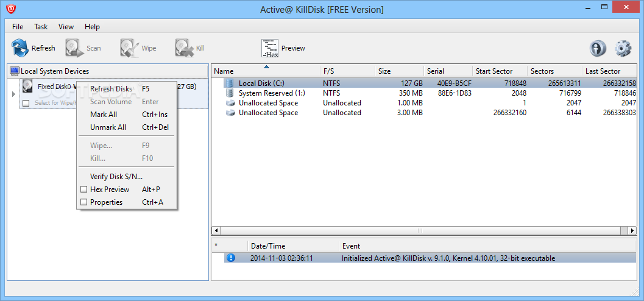Click the 2014-11-03 02:36:11 log timestamp
644x301 pixels.
(281, 258)
